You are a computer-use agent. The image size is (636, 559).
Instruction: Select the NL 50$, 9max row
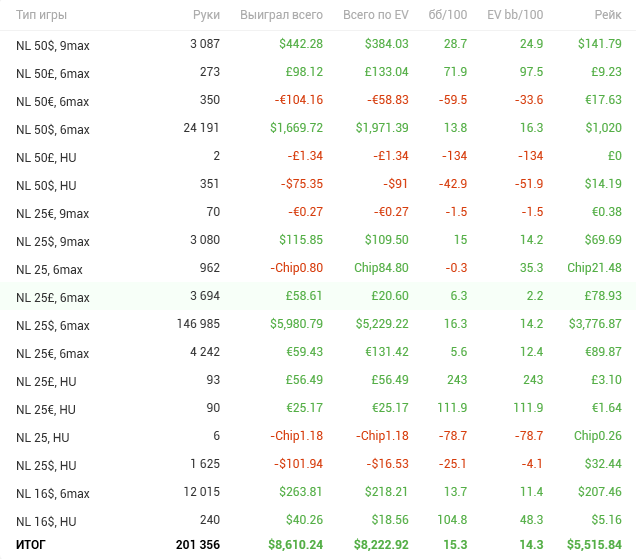318,44
